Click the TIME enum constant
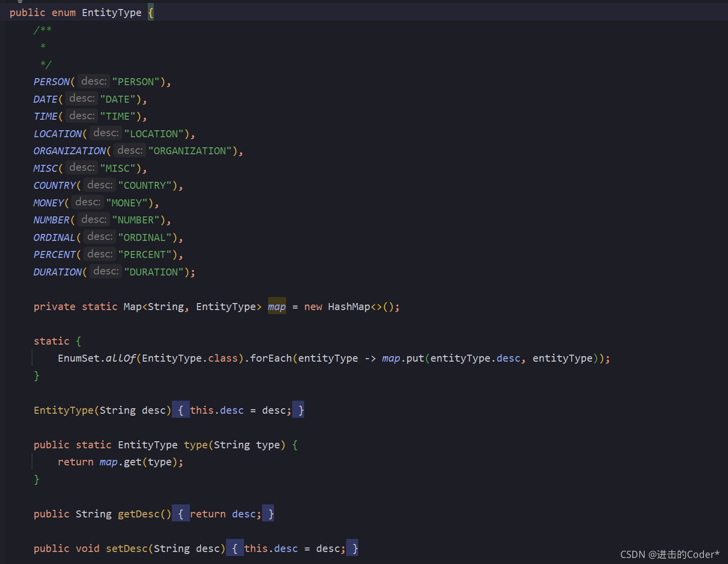Viewport: 728px width, 564px height. coord(46,116)
